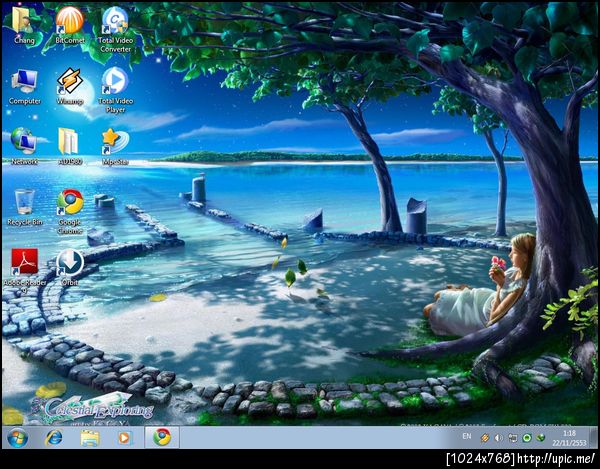
Task: Select the Adobe Reader 9 shortcut
Action: point(24,271)
